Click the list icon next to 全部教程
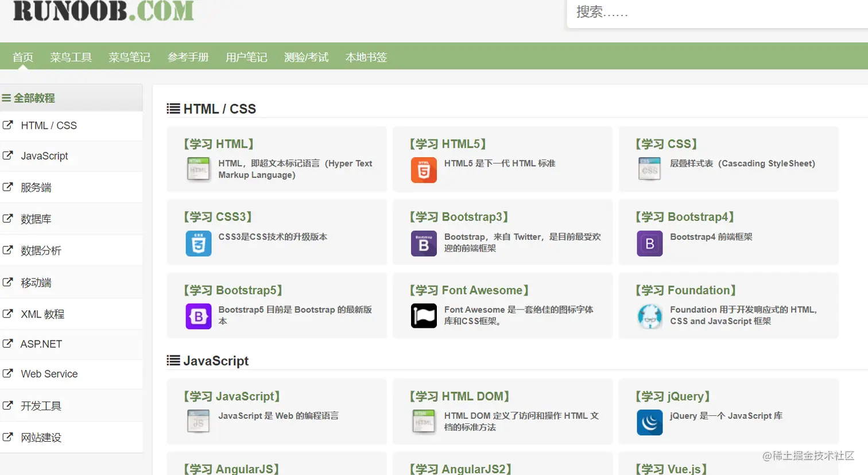 coord(6,98)
